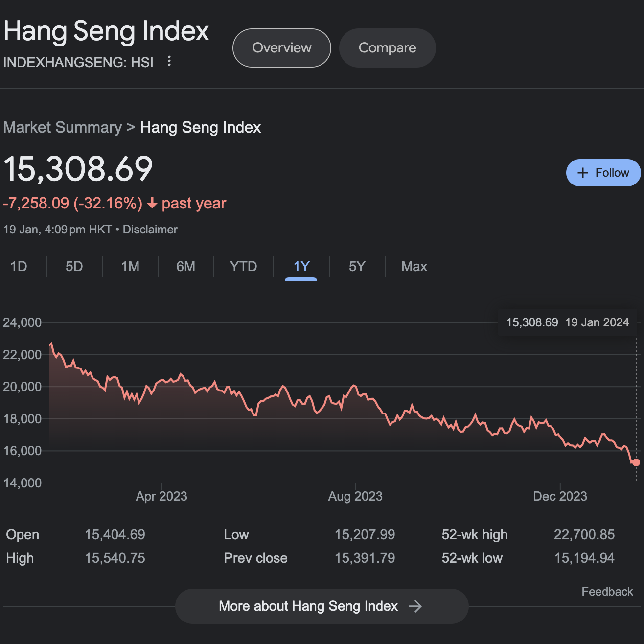Click the 52-wk low value 15,194.94
The width and height of the screenshot is (644, 644).
click(584, 558)
